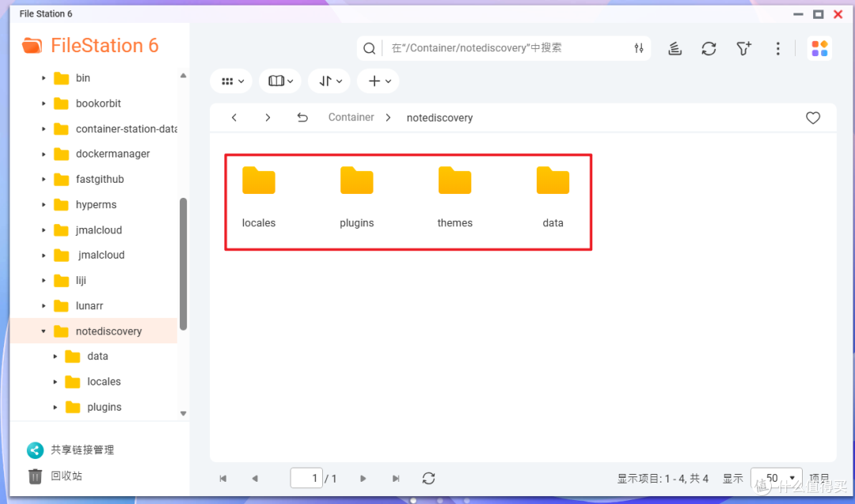This screenshot has height=504, width=855.
Task: Open the themes folder icon
Action: (x=454, y=180)
